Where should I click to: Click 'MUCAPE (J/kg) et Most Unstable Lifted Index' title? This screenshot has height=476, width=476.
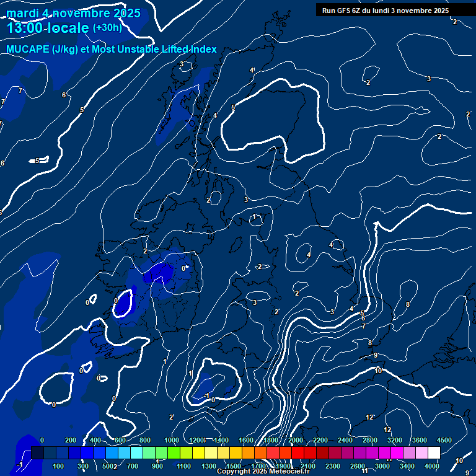click(x=112, y=49)
